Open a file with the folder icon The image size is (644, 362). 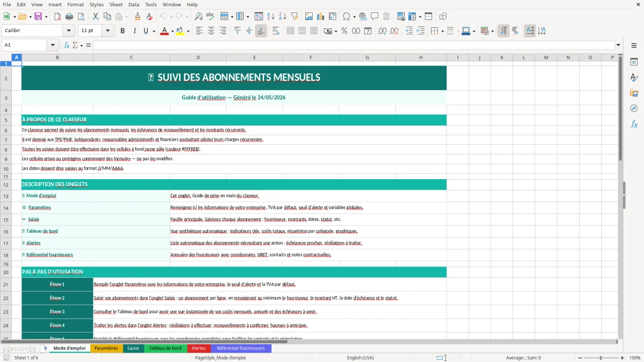[21, 17]
